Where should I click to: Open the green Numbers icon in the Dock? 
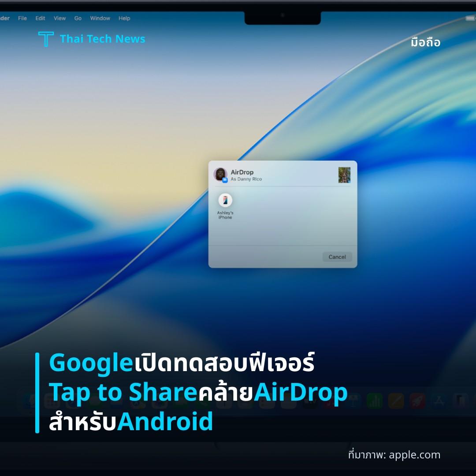point(375,401)
